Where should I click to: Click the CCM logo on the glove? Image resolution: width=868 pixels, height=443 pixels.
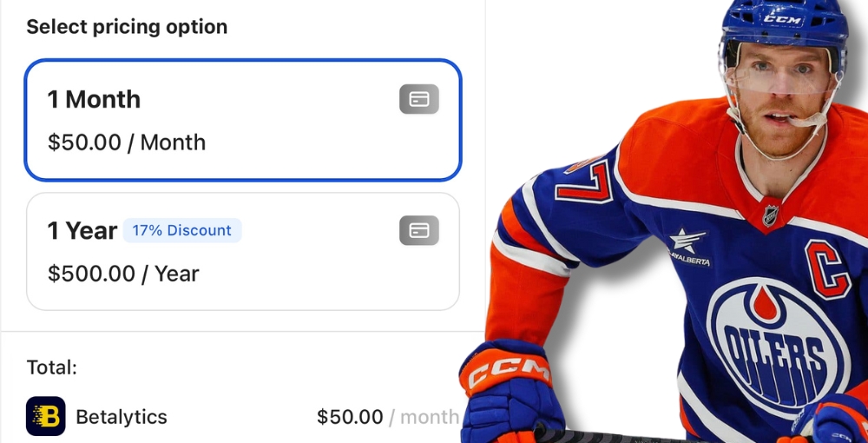(x=507, y=372)
